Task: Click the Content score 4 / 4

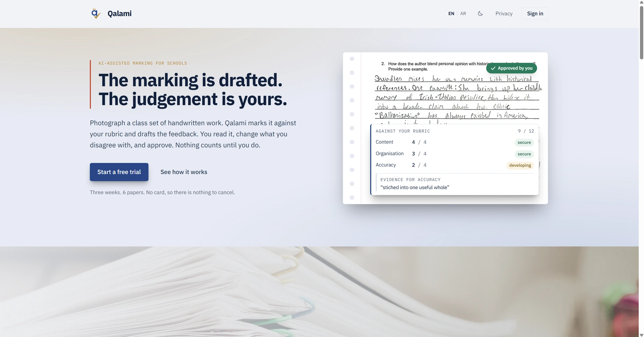Action: point(419,142)
